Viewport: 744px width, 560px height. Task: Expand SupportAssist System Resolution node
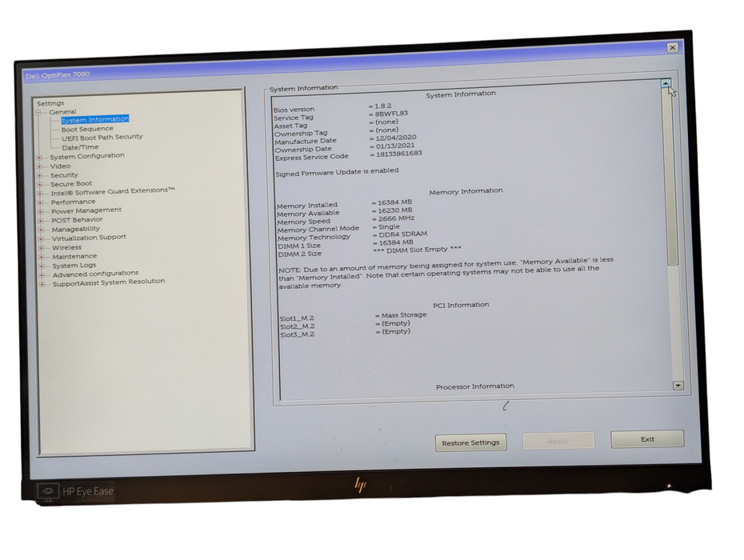(x=42, y=284)
